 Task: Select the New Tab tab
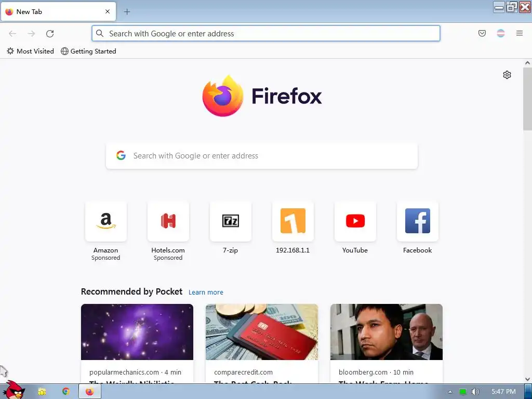(x=58, y=12)
